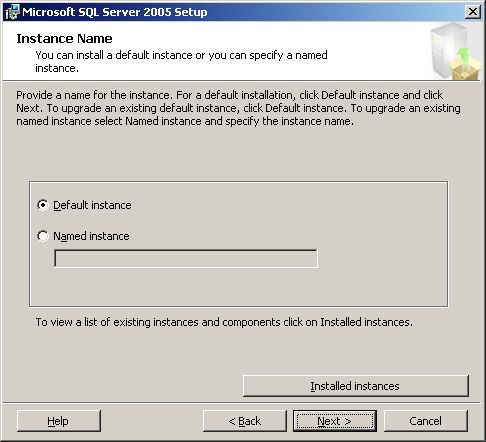Proceed by clicking Next
486x442 pixels.
coord(335,421)
